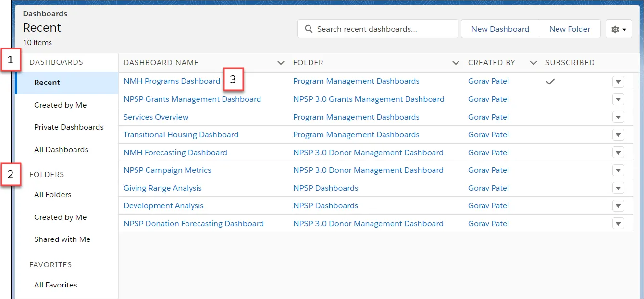The height and width of the screenshot is (299, 644).
Task: Open row actions for NMH Programs Dashboard
Action: click(619, 82)
